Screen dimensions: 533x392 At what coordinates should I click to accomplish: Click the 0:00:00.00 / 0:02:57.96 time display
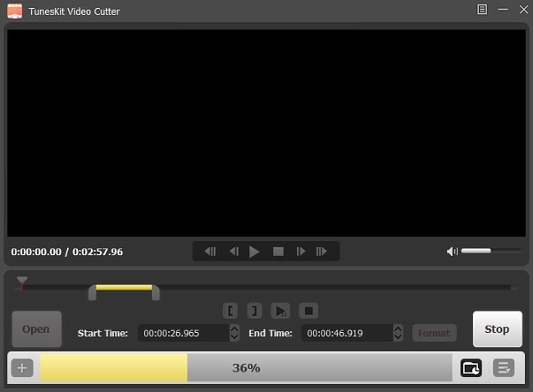[x=67, y=252]
